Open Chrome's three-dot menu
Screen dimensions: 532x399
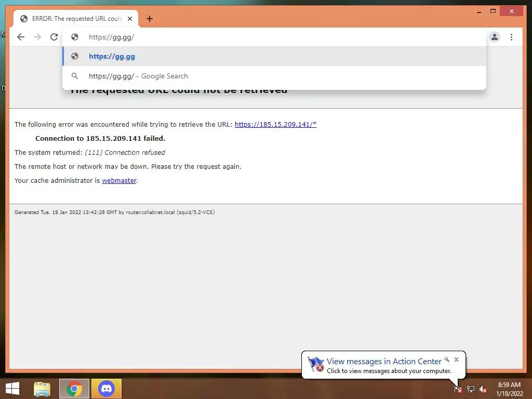[x=511, y=37]
